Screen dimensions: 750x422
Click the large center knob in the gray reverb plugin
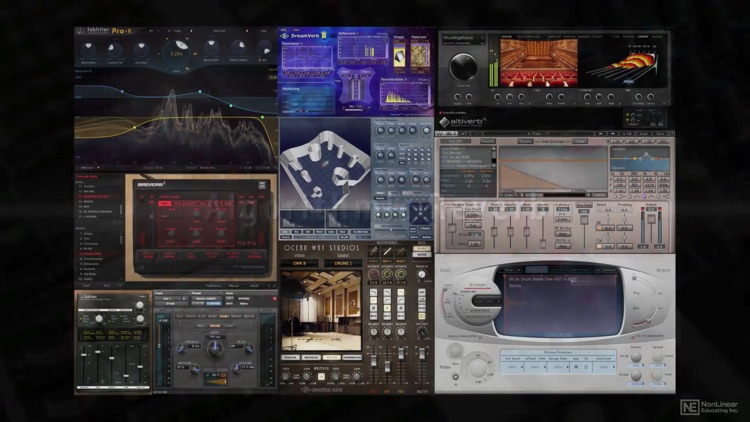tap(215, 349)
